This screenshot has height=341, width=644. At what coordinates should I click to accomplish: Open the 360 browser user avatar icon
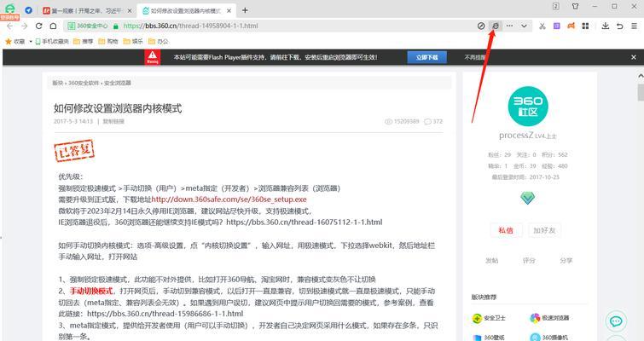(10, 9)
